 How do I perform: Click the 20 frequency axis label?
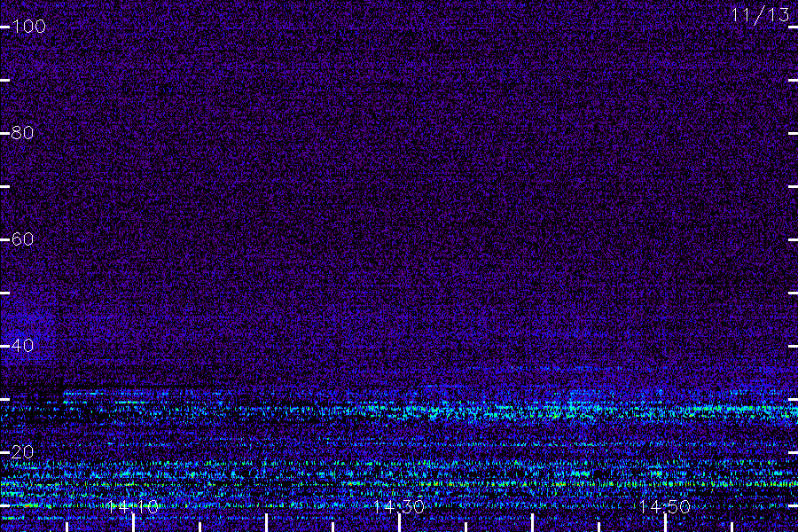click(x=22, y=452)
